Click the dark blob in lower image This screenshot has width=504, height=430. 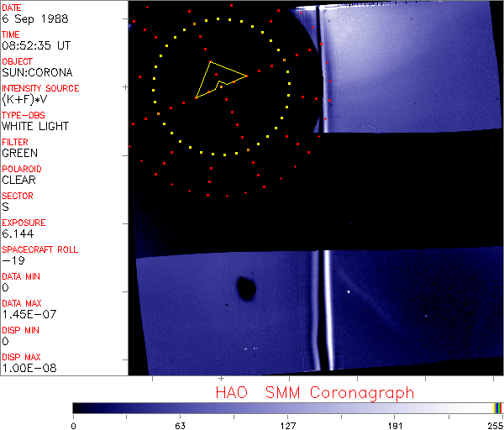pos(246,287)
